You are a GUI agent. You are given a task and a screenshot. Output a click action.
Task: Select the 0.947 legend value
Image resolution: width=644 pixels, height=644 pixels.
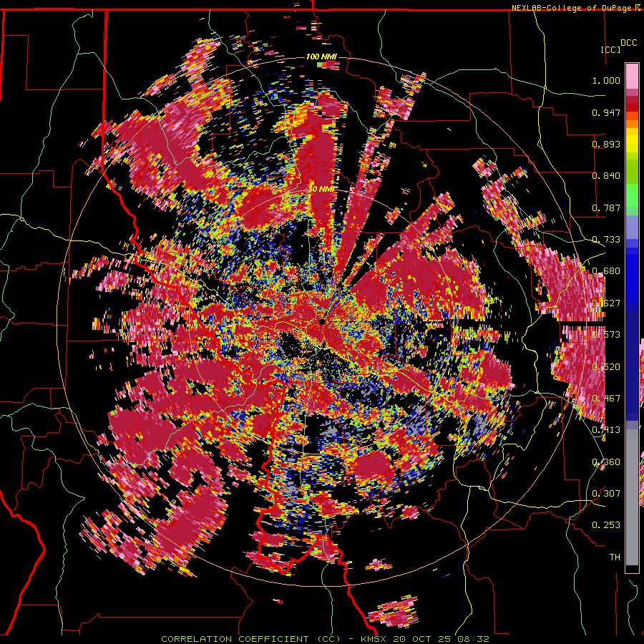point(606,112)
